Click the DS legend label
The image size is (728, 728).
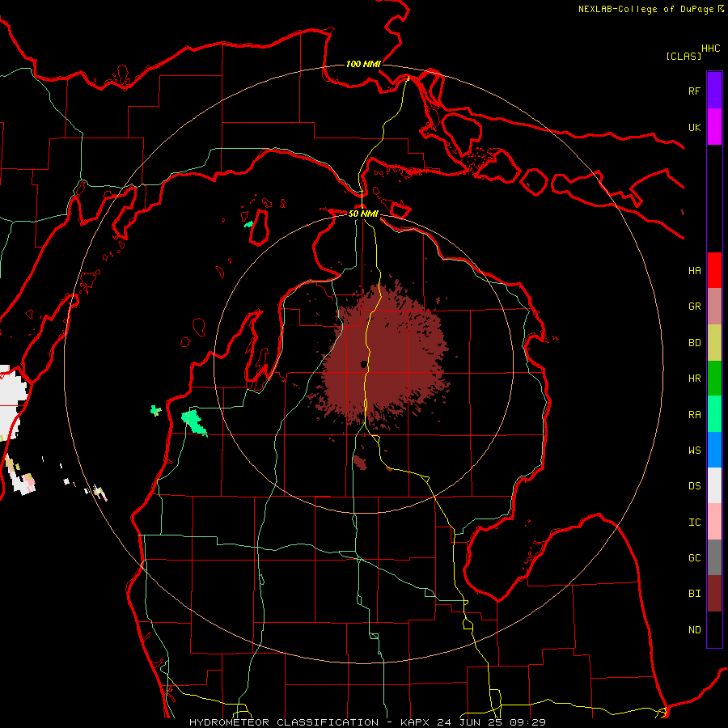(x=694, y=486)
